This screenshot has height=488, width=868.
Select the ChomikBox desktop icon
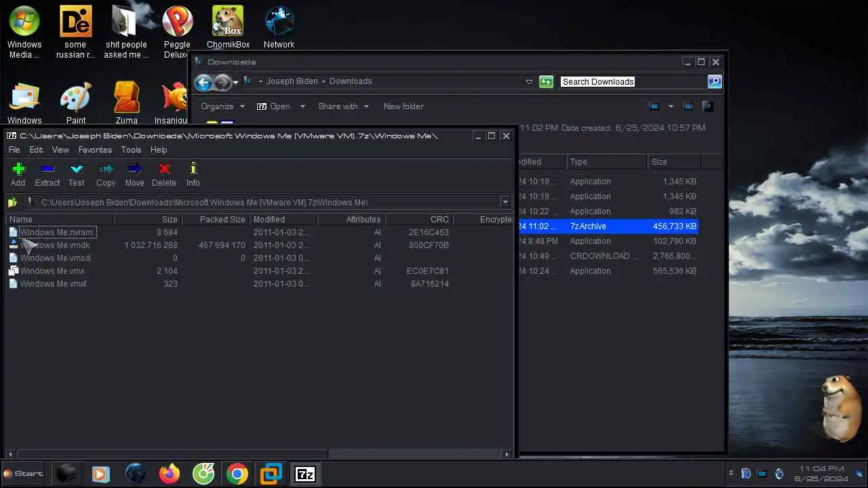(x=228, y=28)
